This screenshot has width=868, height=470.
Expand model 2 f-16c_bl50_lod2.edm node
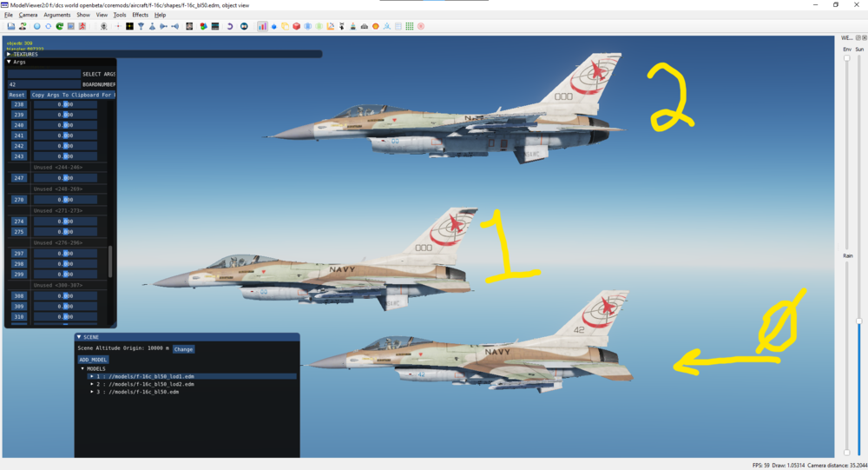pos(92,384)
